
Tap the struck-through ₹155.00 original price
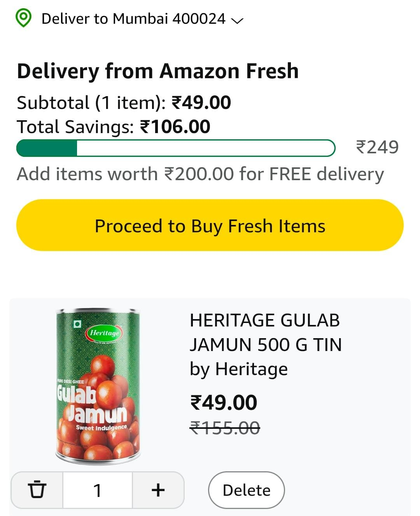[224, 428]
